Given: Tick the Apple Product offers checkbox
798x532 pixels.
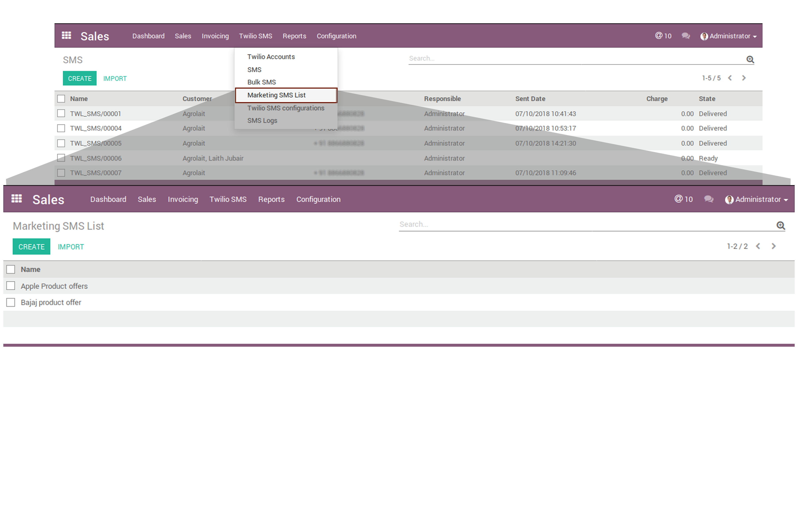Looking at the screenshot, I should tap(11, 286).
